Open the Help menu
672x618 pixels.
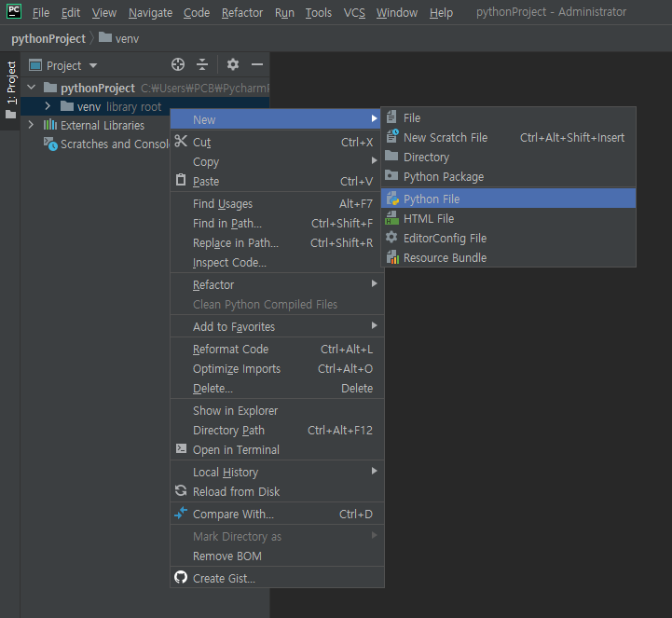[441, 13]
